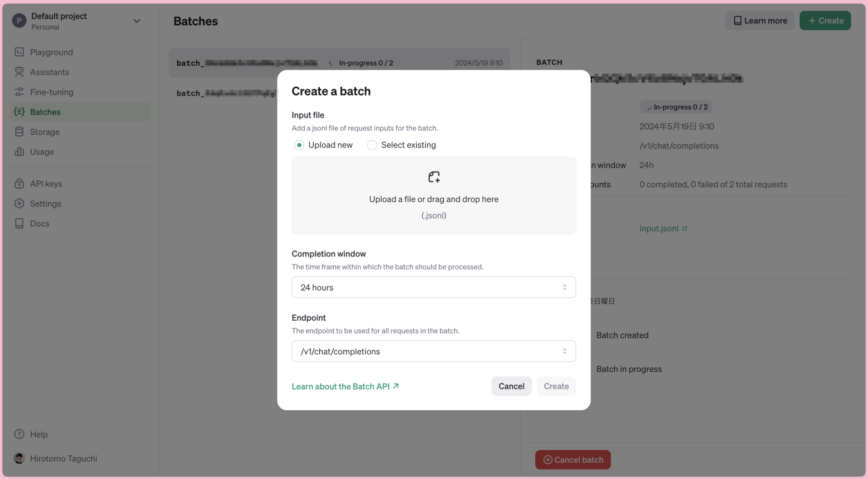The image size is (868, 479).
Task: Click the Fine-tuning sidebar icon
Action: 19,92
